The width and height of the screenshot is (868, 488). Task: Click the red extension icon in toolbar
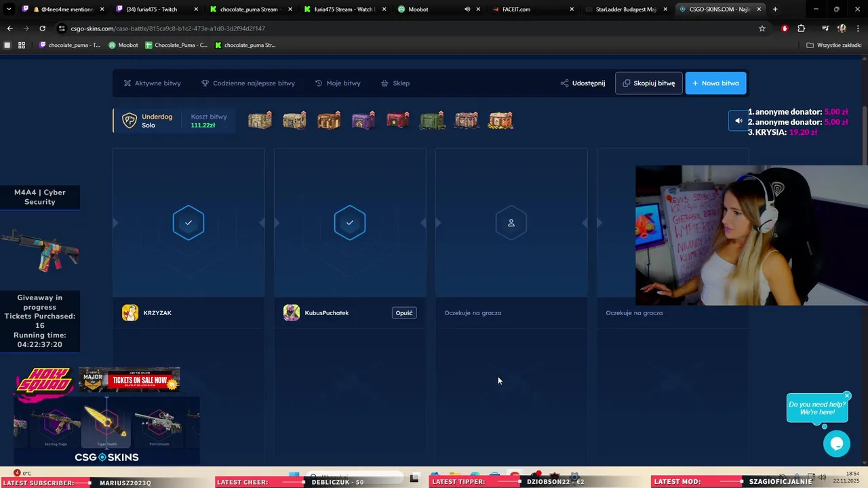(785, 28)
